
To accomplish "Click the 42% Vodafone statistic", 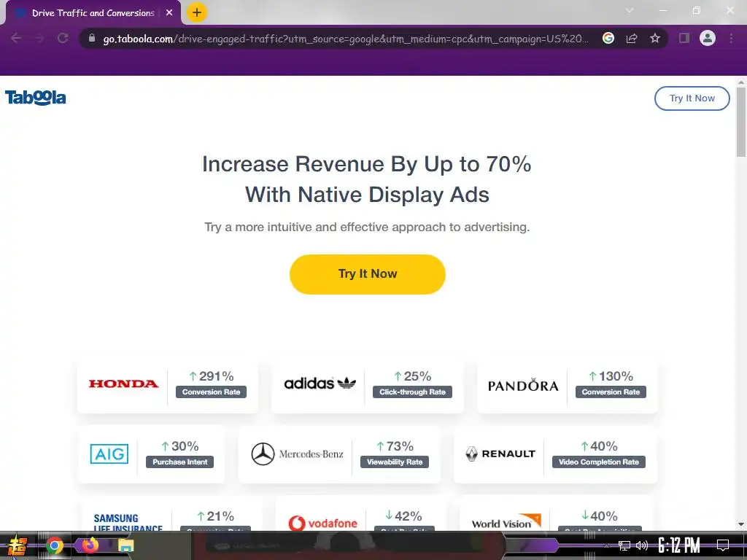I will 403,516.
